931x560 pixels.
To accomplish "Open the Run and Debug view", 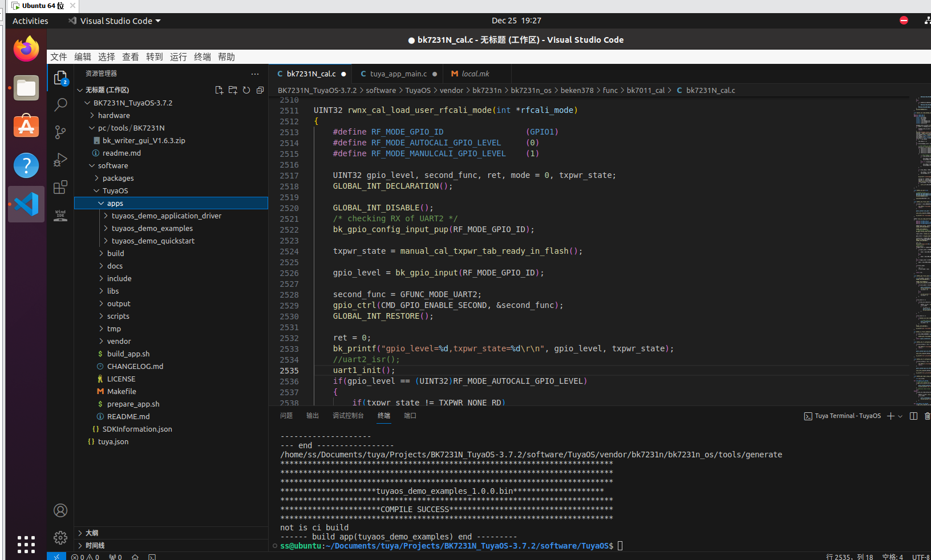I will [x=60, y=160].
